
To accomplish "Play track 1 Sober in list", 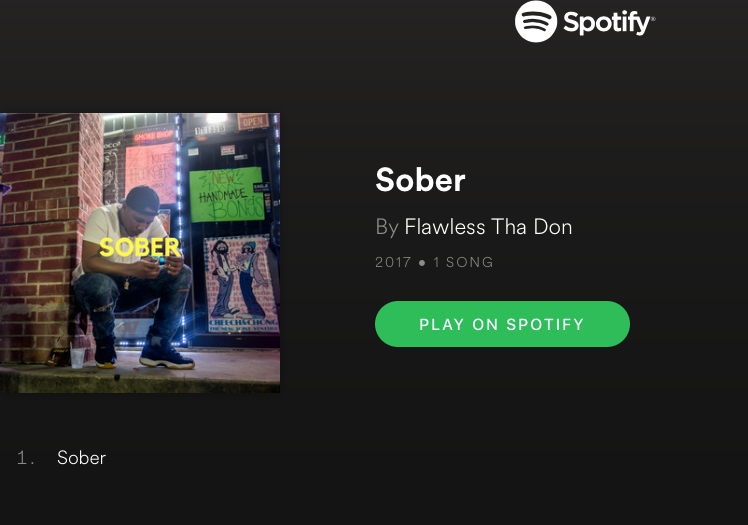I will 82,458.
